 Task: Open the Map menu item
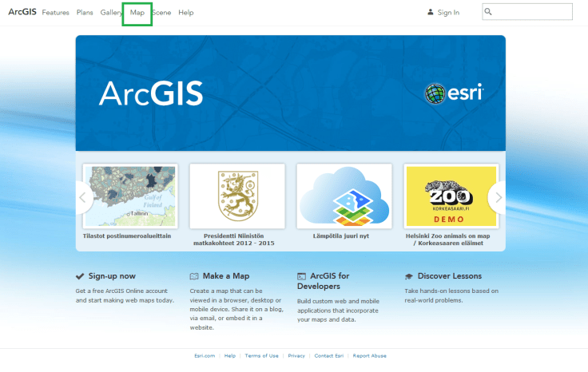pos(137,13)
